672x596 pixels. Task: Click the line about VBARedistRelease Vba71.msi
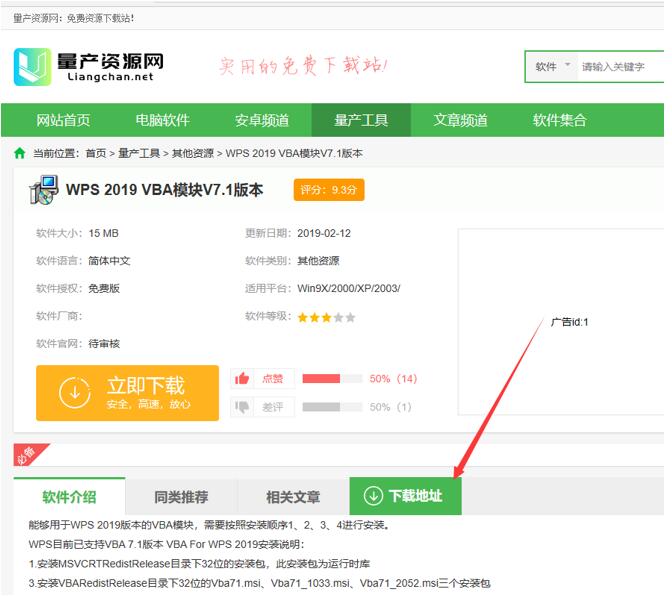click(260, 583)
